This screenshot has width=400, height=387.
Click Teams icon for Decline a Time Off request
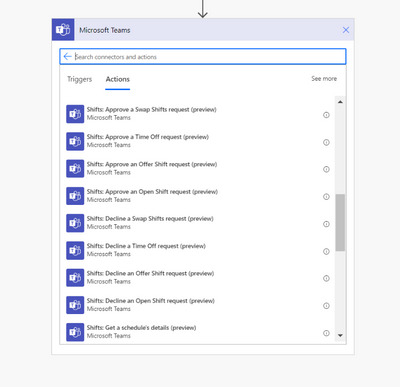75,250
